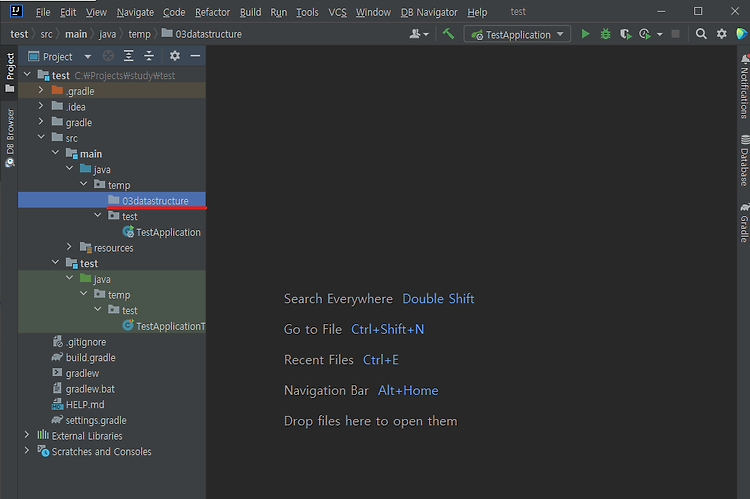Open Project view type dropdown
750x499 pixels.
pyautogui.click(x=88, y=56)
